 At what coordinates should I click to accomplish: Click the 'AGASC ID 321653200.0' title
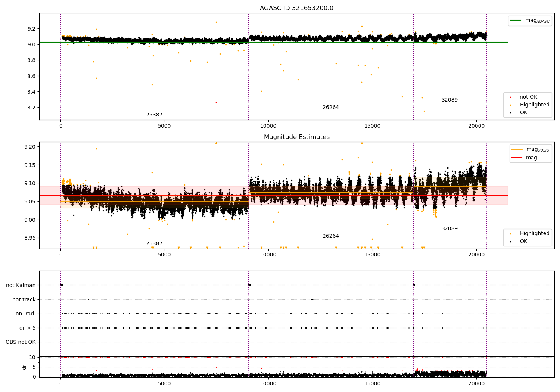tap(297, 8)
